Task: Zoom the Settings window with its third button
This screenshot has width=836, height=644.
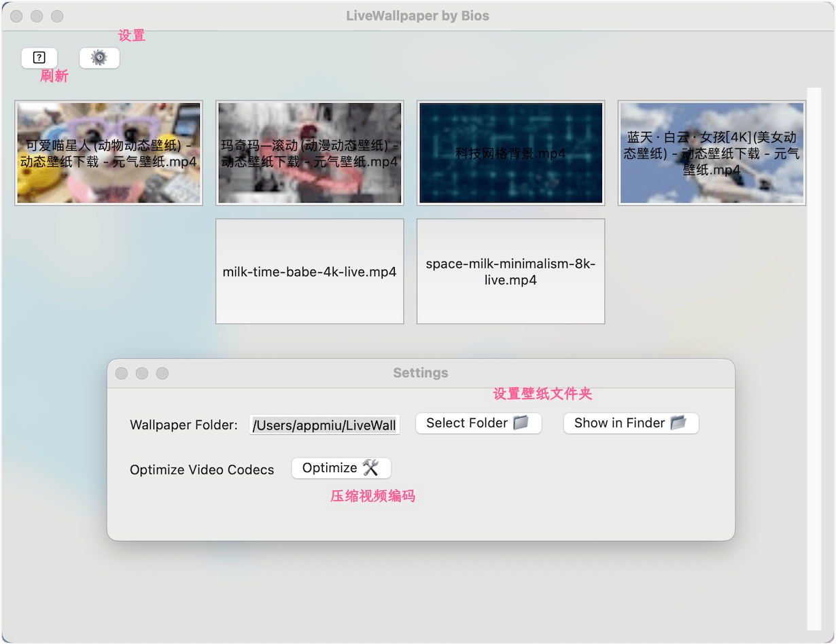Action: (x=162, y=374)
